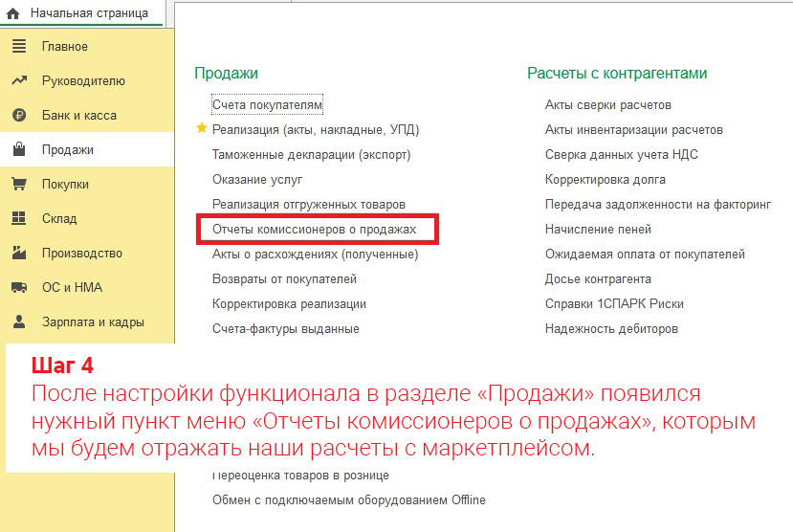Image resolution: width=793 pixels, height=532 pixels.
Task: Open Реализация (акты, накладные, УПД)
Action: 316,130
